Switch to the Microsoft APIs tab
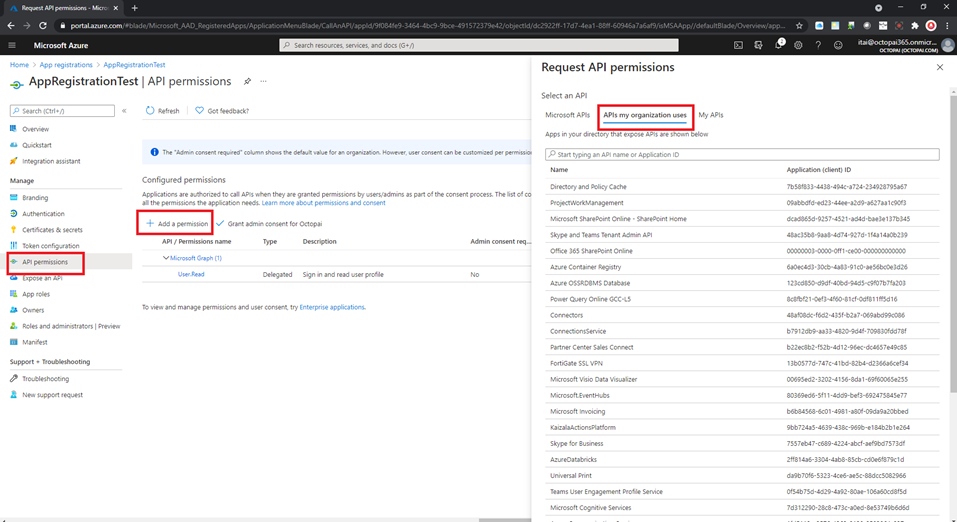Screen dimensions: 957x522 567,115
